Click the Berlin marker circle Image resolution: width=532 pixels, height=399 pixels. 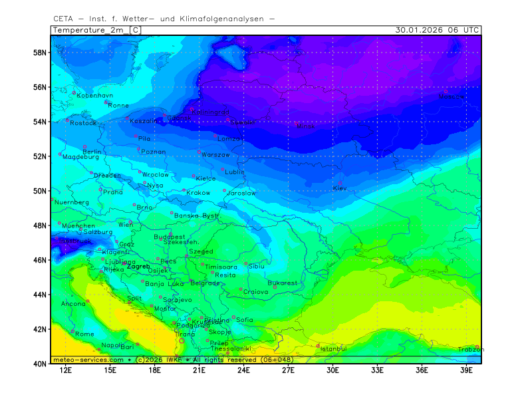[x=84, y=147]
